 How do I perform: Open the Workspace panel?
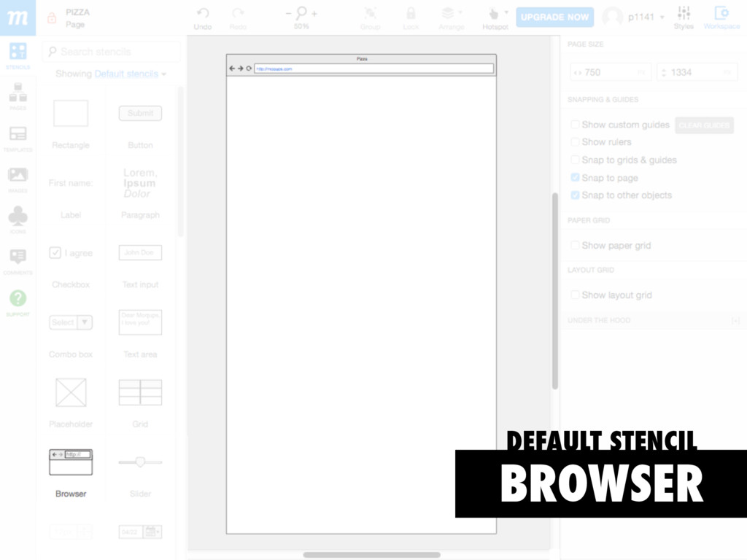pyautogui.click(x=721, y=18)
